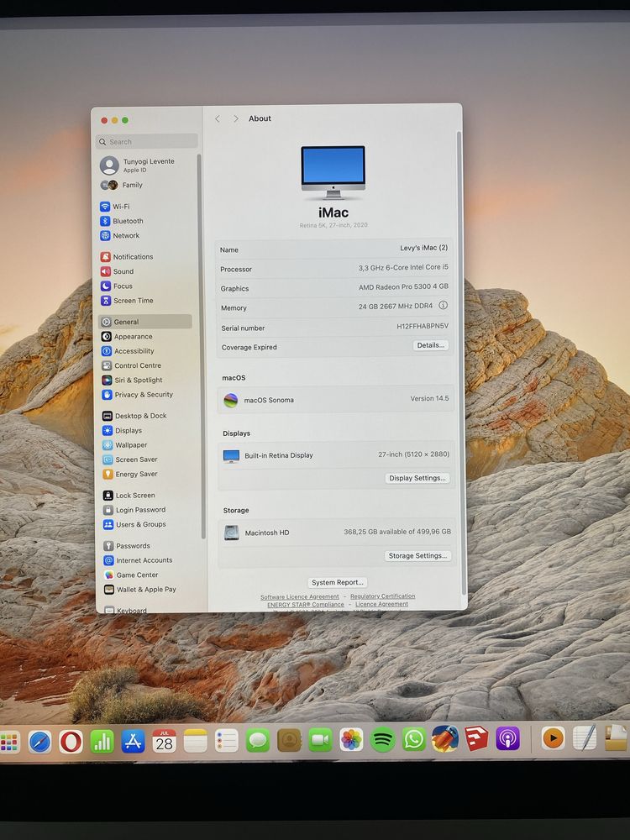630x840 pixels.
Task: Click the computer name "Levy's iMac (2)"
Action: [x=423, y=248]
